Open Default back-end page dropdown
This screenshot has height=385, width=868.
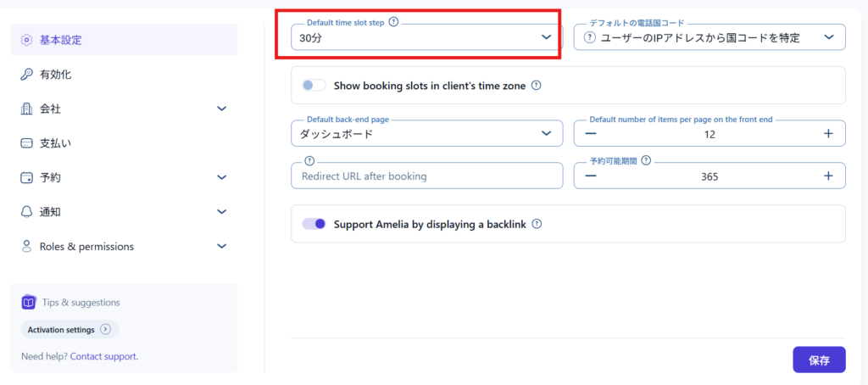[x=426, y=133]
